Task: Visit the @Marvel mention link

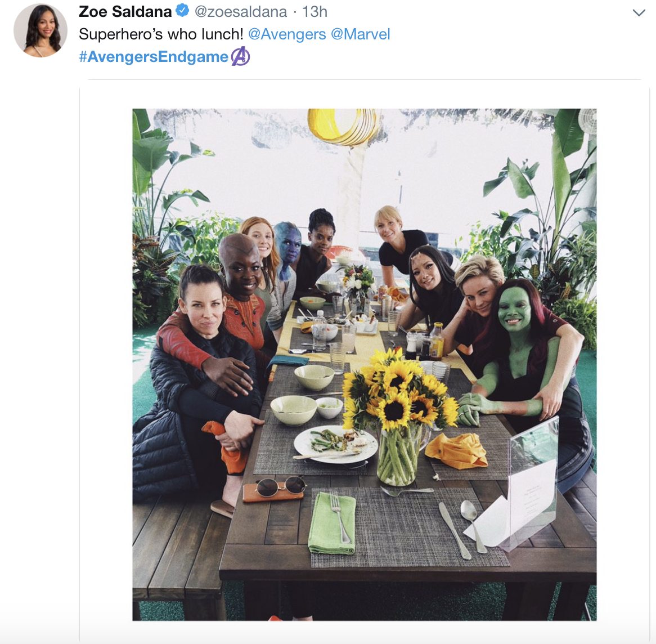Action: [x=361, y=34]
